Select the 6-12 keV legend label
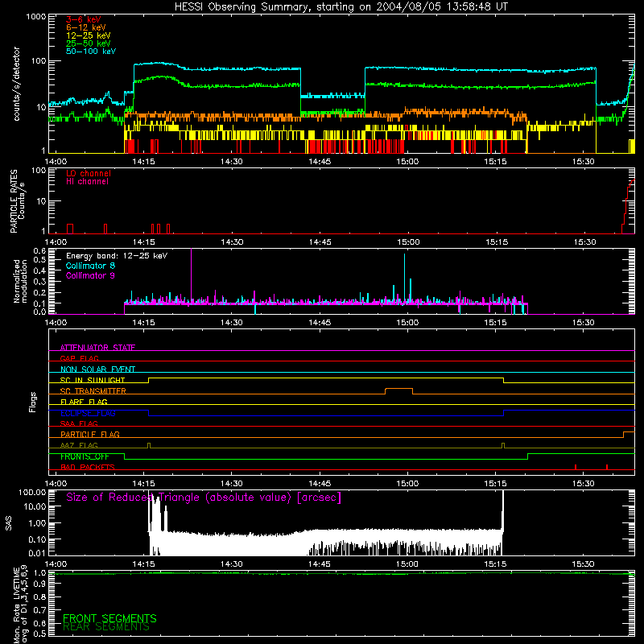The width and height of the screenshot is (644, 644). pos(86,27)
